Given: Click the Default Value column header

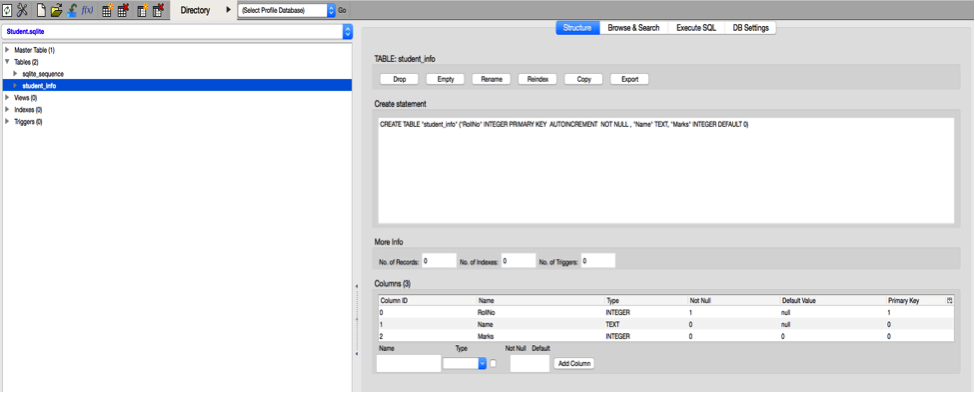Looking at the screenshot, I should (833, 300).
